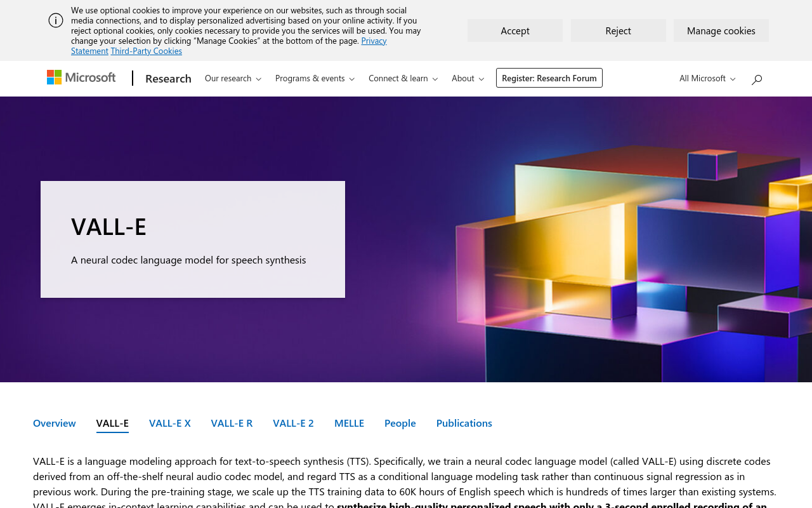Switch to the VALL-E R tab

point(232,423)
